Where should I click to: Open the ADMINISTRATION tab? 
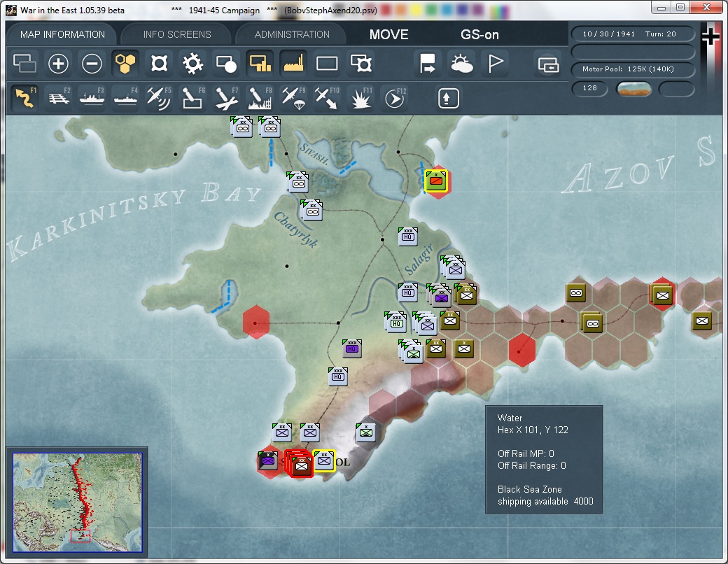point(292,34)
